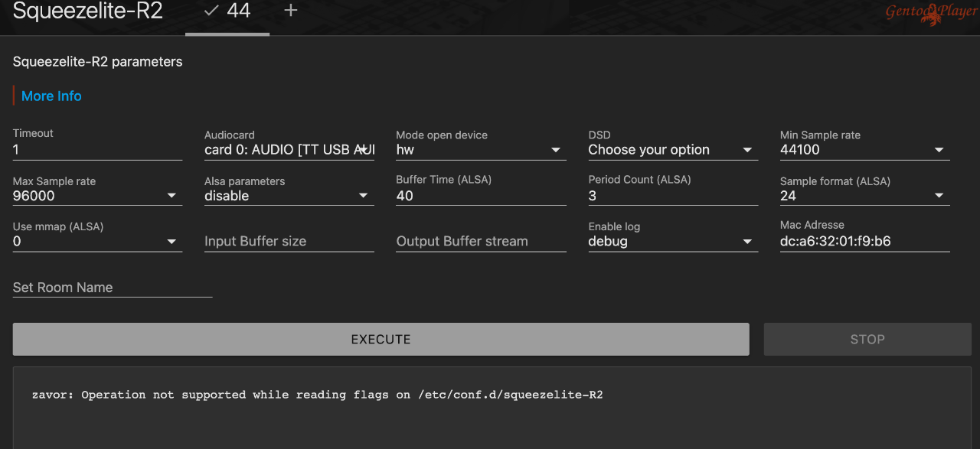This screenshot has width=980, height=449.
Task: Click the Period Count (ALSA) field
Action: (x=673, y=196)
